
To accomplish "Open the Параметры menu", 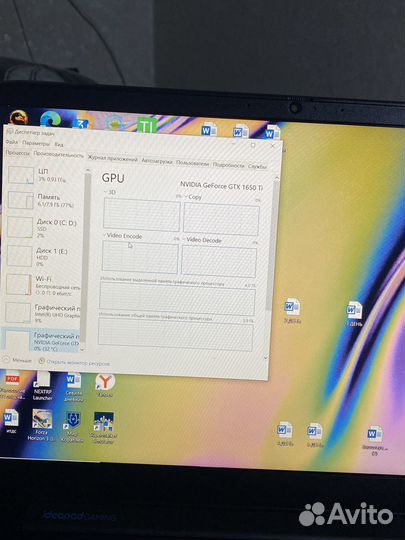I will 36,143.
